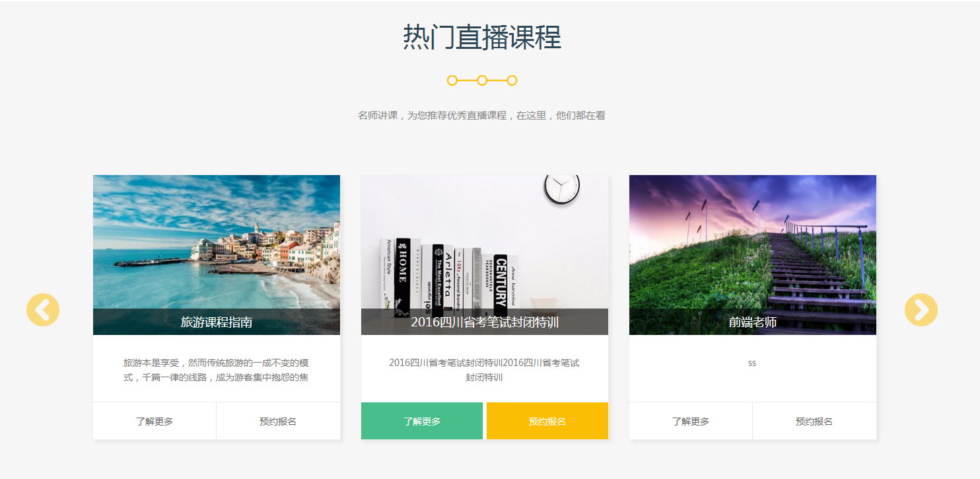Click 了解更多 on the 前端老师 card
The image size is (980, 479).
691,421
